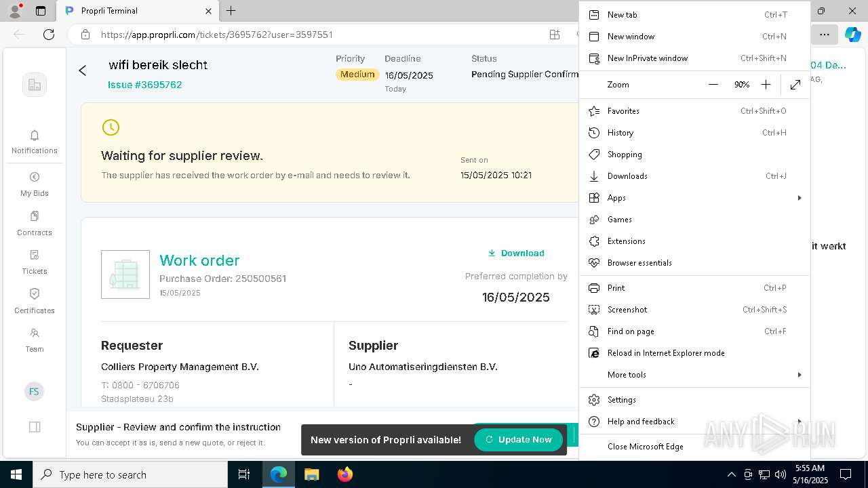Click the Issue #3695762 link

[145, 85]
